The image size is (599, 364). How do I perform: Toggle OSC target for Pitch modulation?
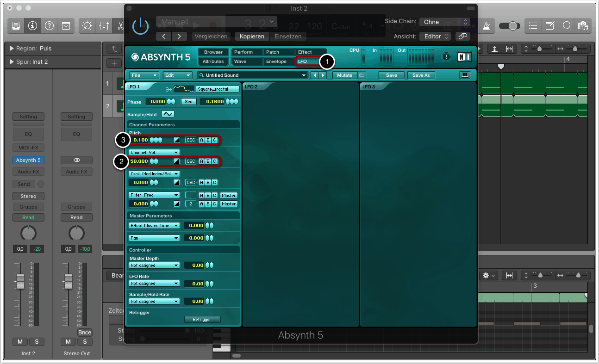click(191, 140)
